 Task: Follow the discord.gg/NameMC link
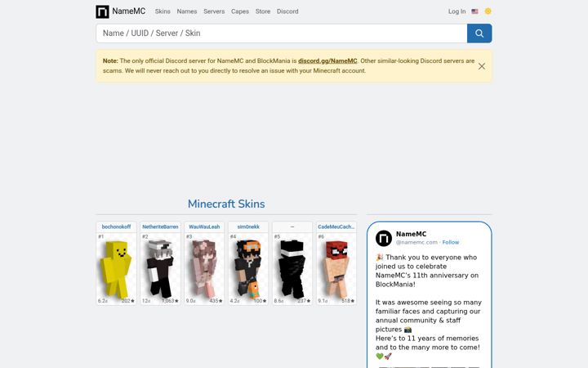[x=327, y=61]
